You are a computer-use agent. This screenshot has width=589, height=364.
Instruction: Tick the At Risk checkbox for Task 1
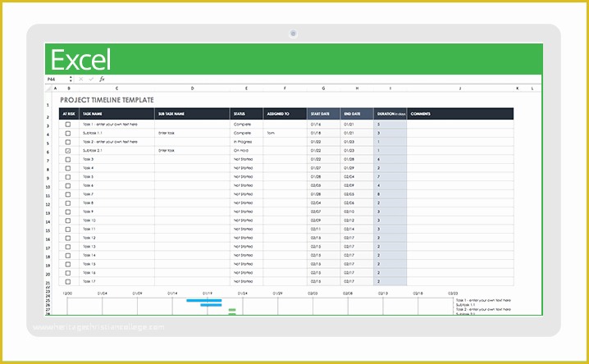[68, 125]
